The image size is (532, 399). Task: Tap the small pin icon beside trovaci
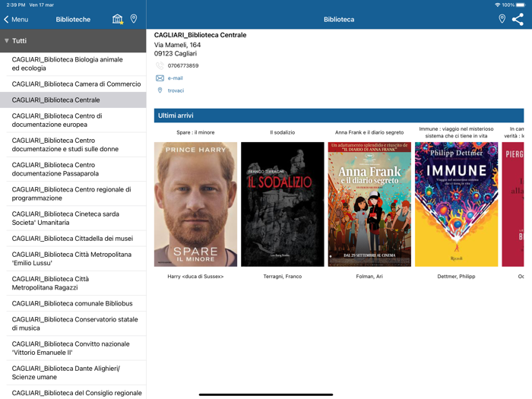(x=160, y=90)
